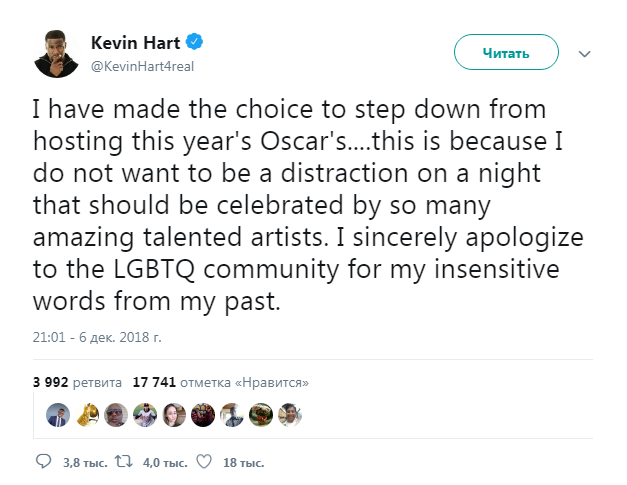View the 17 741 отметка «Нравится» list
627x485 pixels.
click(213, 381)
